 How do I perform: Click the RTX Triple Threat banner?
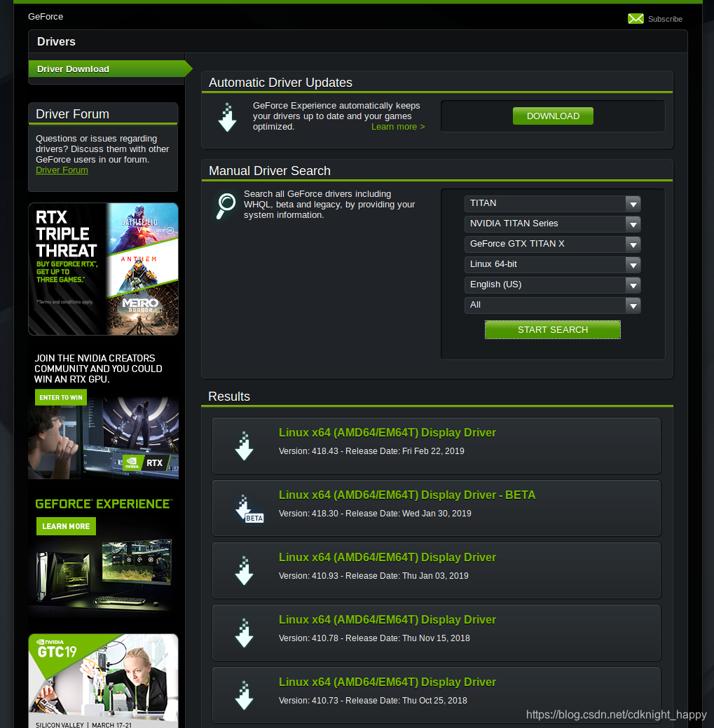[103, 269]
